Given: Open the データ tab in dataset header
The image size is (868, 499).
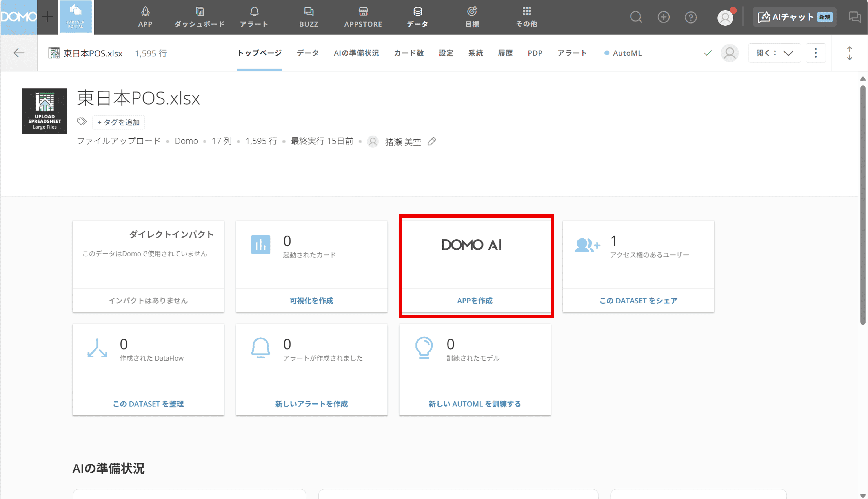Looking at the screenshot, I should click(308, 53).
